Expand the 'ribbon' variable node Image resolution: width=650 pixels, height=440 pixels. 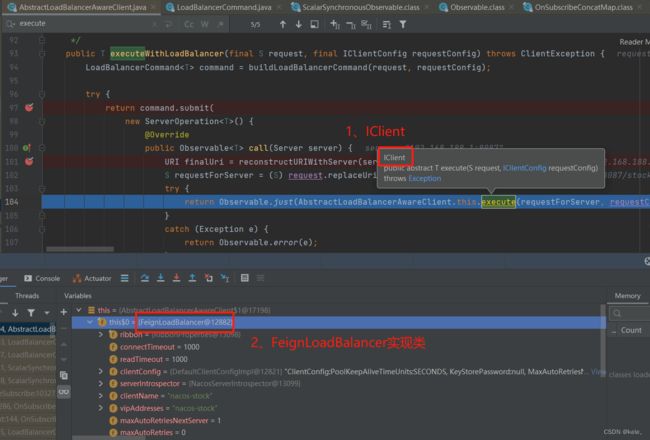pos(100,334)
